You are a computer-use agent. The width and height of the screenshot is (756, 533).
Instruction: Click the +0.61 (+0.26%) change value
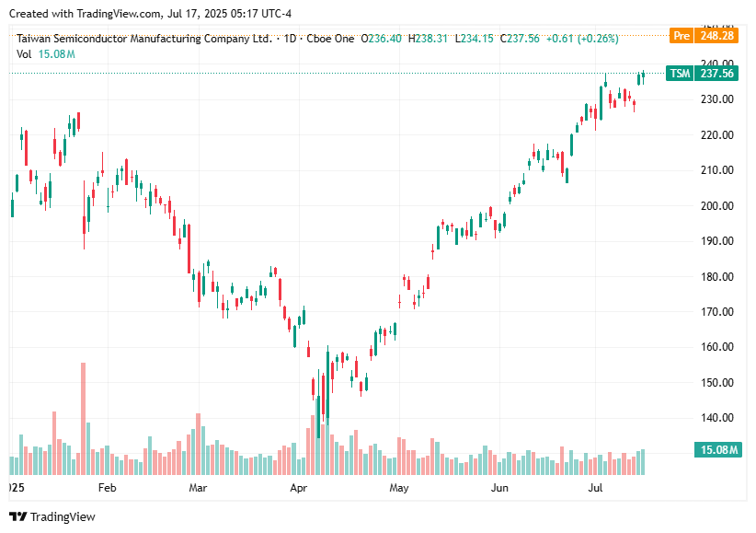click(x=582, y=39)
